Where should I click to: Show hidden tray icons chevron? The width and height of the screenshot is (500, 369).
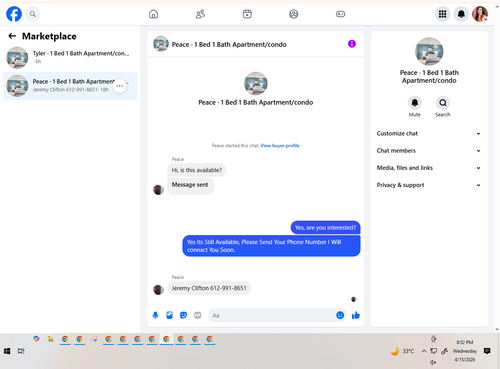[424, 351]
